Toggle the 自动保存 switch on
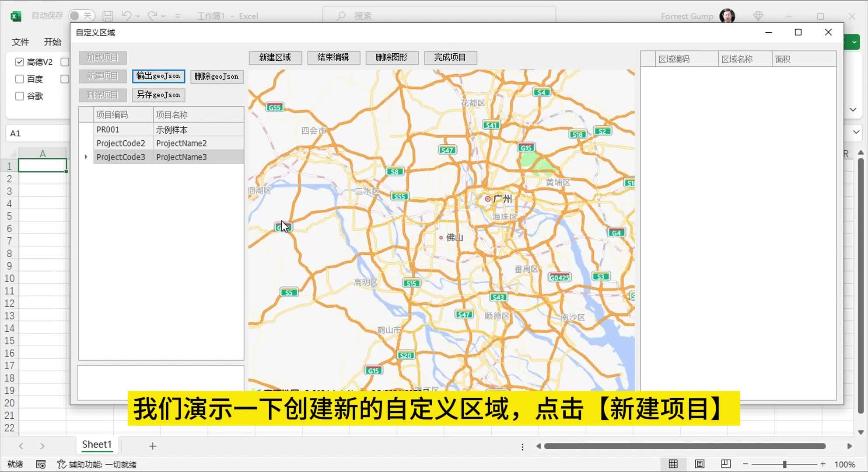The image size is (868, 472). coord(81,15)
